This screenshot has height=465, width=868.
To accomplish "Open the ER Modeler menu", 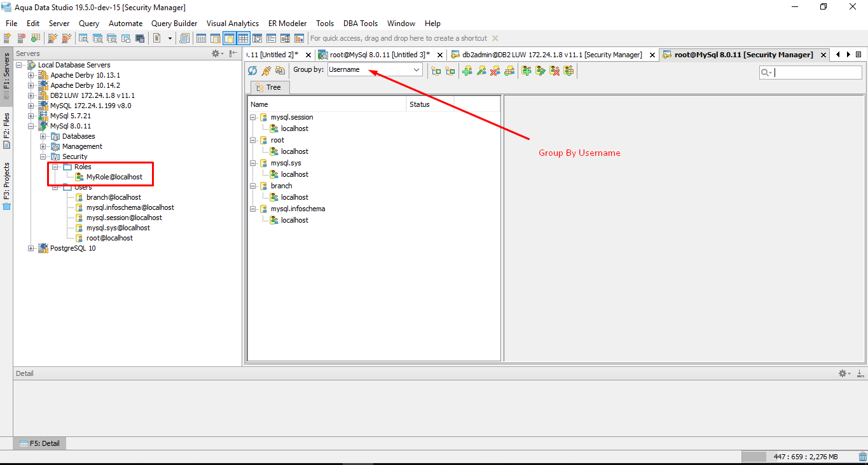I will click(x=287, y=24).
